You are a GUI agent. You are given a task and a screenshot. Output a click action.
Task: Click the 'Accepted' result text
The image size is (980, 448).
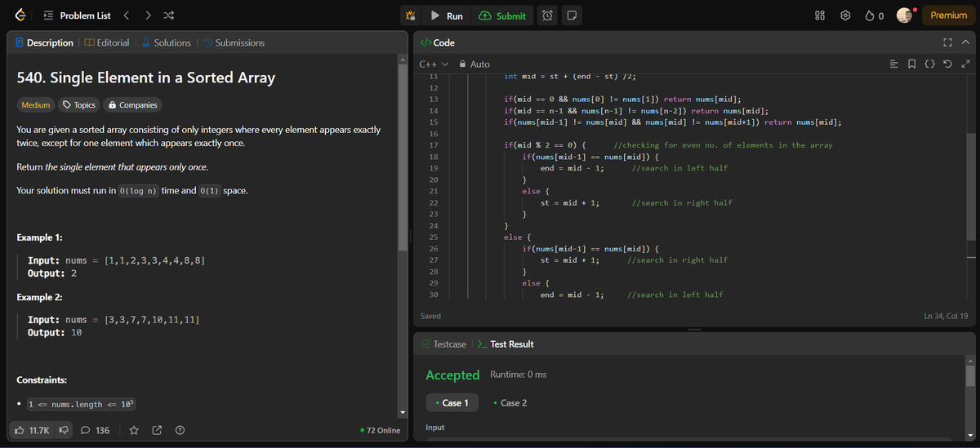452,375
